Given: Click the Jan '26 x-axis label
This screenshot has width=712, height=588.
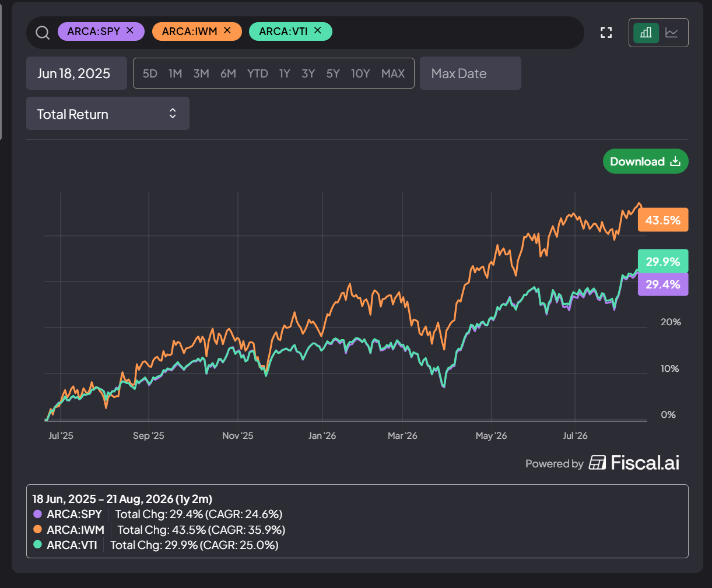Looking at the screenshot, I should [x=322, y=435].
